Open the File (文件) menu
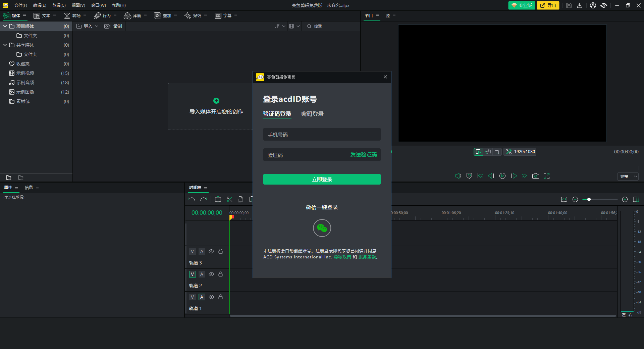The height and width of the screenshot is (349, 644). [20, 5]
